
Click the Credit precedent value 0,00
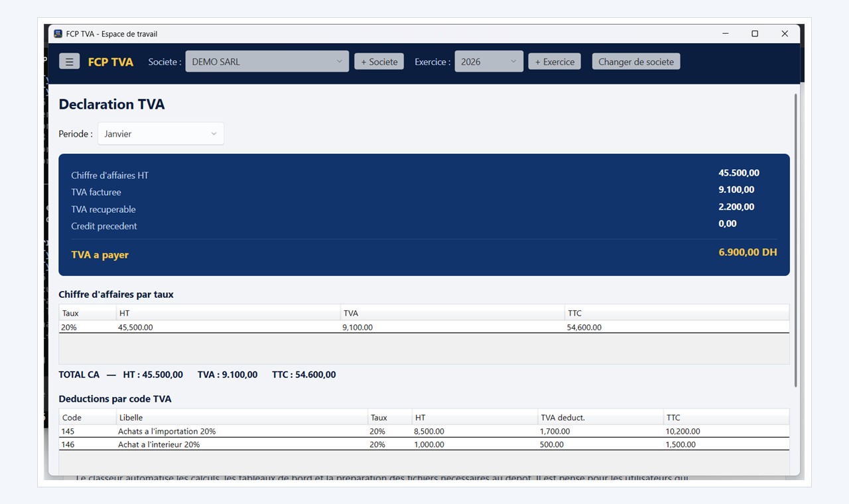click(x=728, y=223)
